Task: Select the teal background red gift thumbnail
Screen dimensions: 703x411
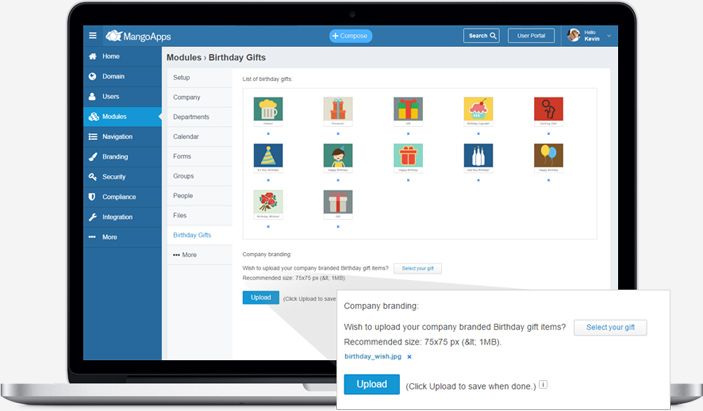Action: point(408,156)
